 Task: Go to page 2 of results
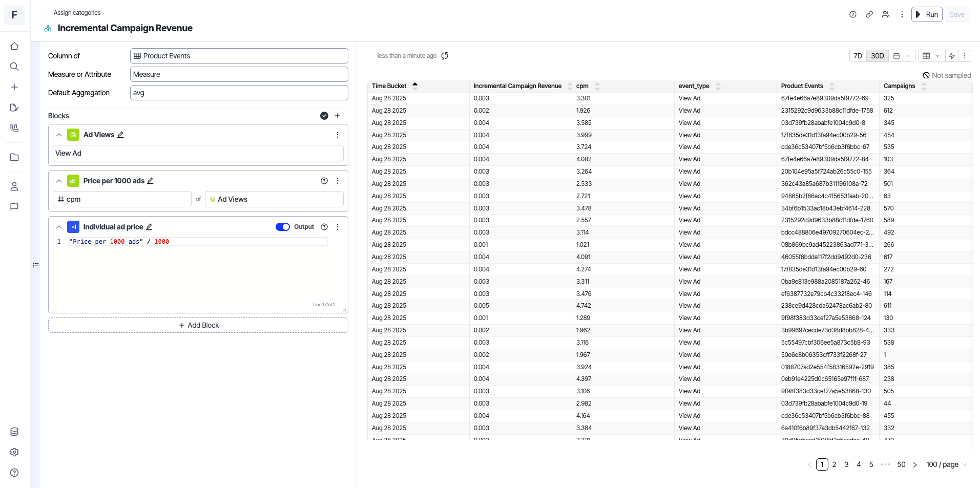point(835,464)
